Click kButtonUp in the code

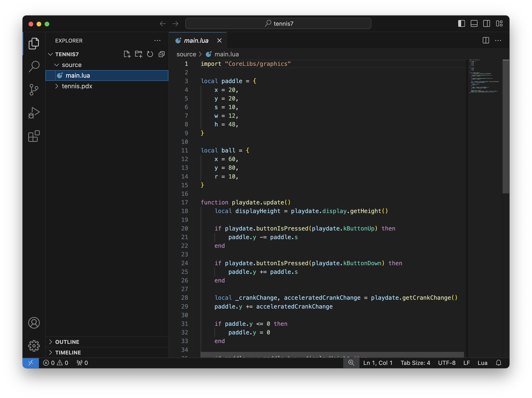[359, 228]
